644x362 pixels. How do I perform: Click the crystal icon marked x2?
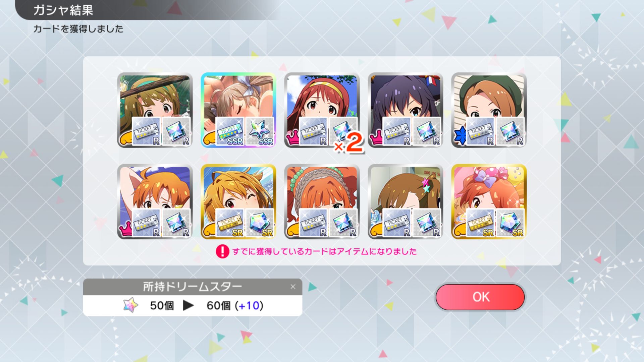[343, 131]
